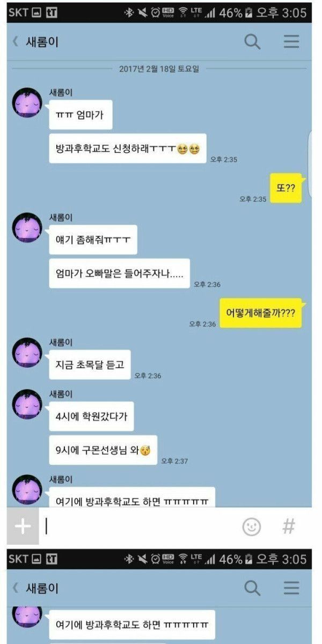Image resolution: width=322 pixels, height=644 pixels.
Task: Tap avatar beside '지금 초목달 듣고' message
Action: click(27, 353)
